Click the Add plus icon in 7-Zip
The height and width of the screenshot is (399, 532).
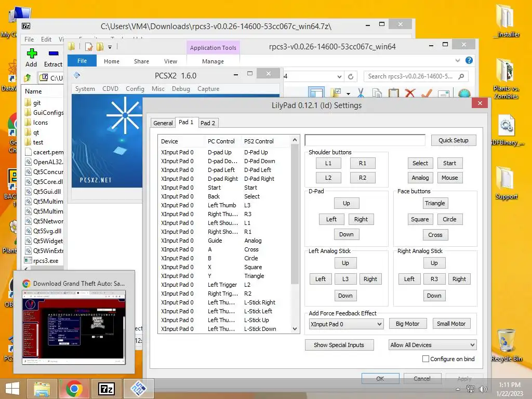[x=32, y=54]
